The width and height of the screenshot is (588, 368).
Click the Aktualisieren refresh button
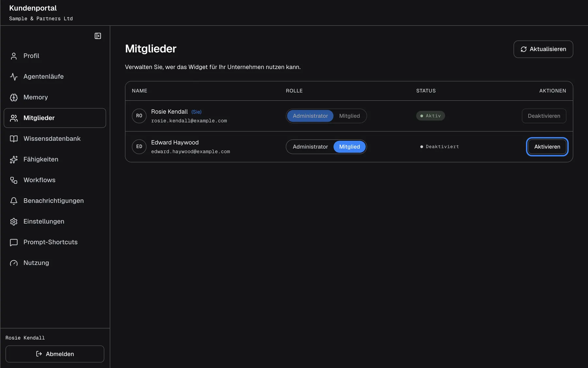543,49
